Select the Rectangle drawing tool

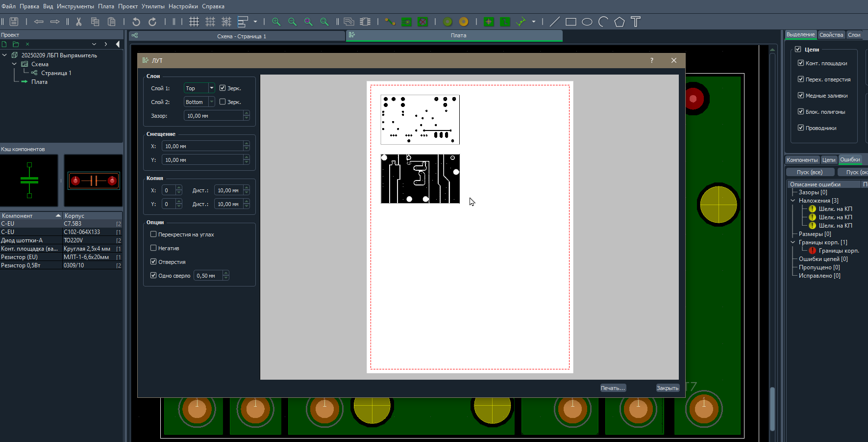[x=570, y=22]
